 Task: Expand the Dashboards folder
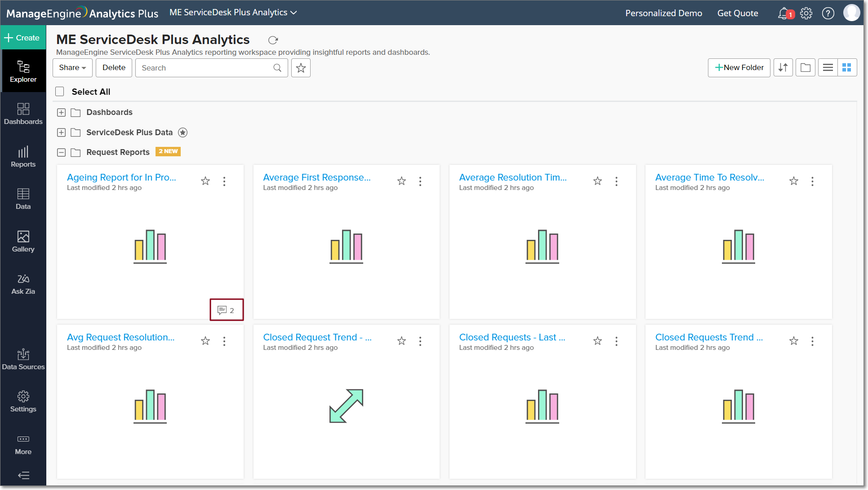pyautogui.click(x=62, y=112)
